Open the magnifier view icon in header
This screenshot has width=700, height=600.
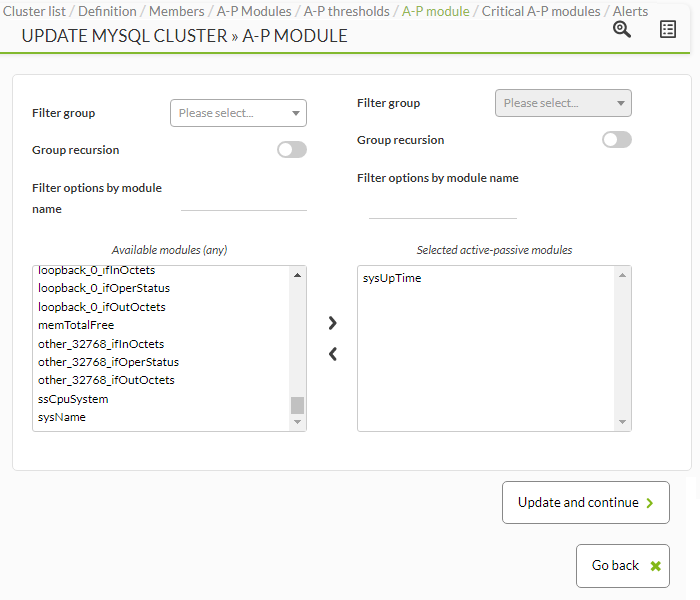tap(621, 29)
